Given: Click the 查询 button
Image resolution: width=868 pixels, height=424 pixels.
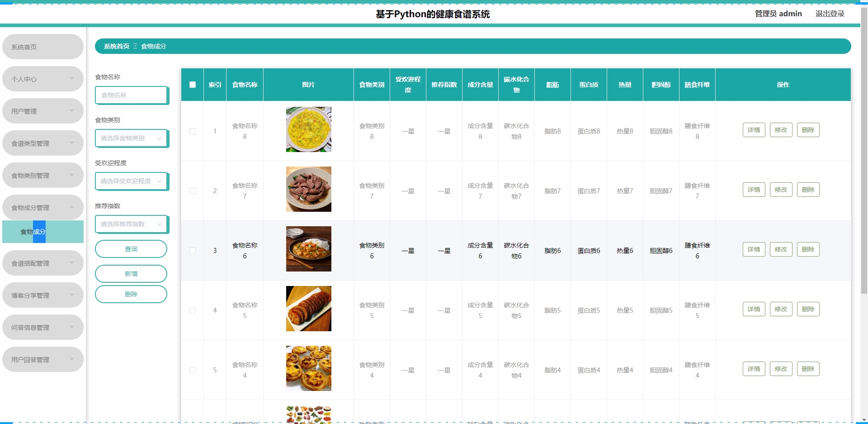Looking at the screenshot, I should (x=131, y=249).
